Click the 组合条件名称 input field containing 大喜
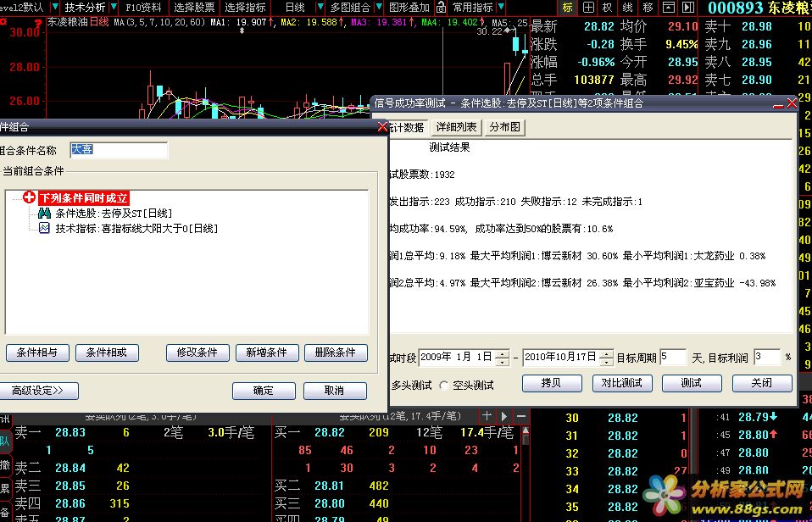Image resolution: width=812 pixels, height=522 pixels. pos(120,150)
